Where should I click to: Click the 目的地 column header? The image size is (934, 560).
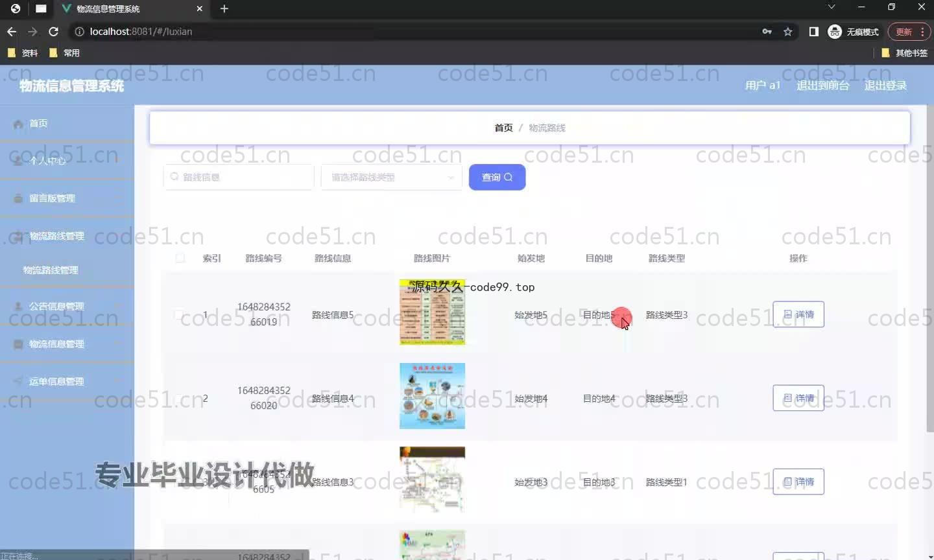599,258
